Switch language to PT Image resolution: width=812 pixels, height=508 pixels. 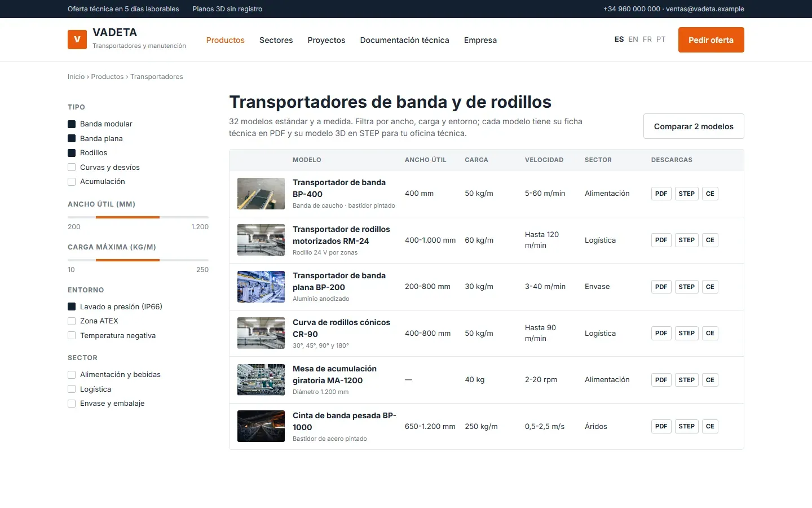(661, 40)
